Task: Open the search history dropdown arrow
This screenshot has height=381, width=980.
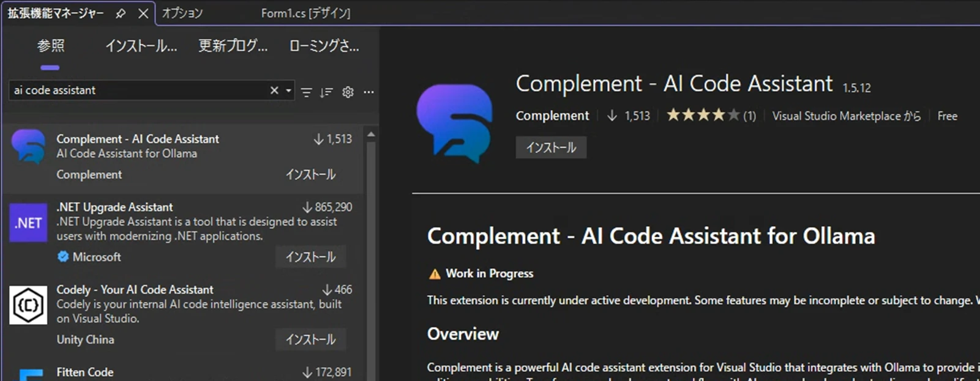Action: click(288, 91)
